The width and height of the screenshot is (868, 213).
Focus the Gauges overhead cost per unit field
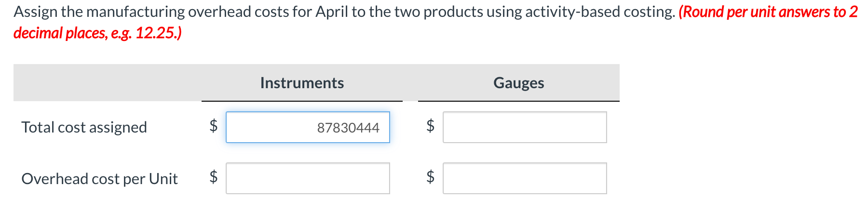(x=525, y=178)
